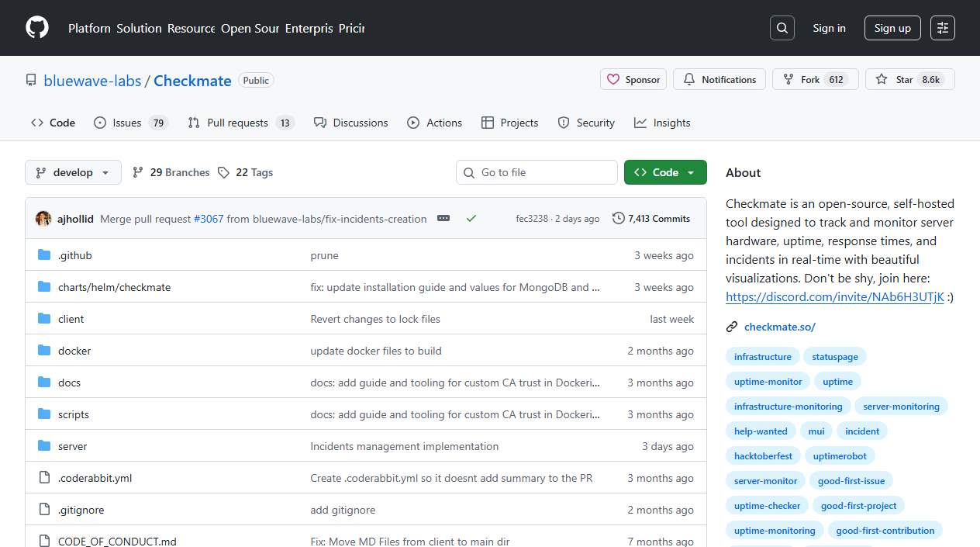
Task: Select the mui topic tag
Action: click(x=816, y=431)
